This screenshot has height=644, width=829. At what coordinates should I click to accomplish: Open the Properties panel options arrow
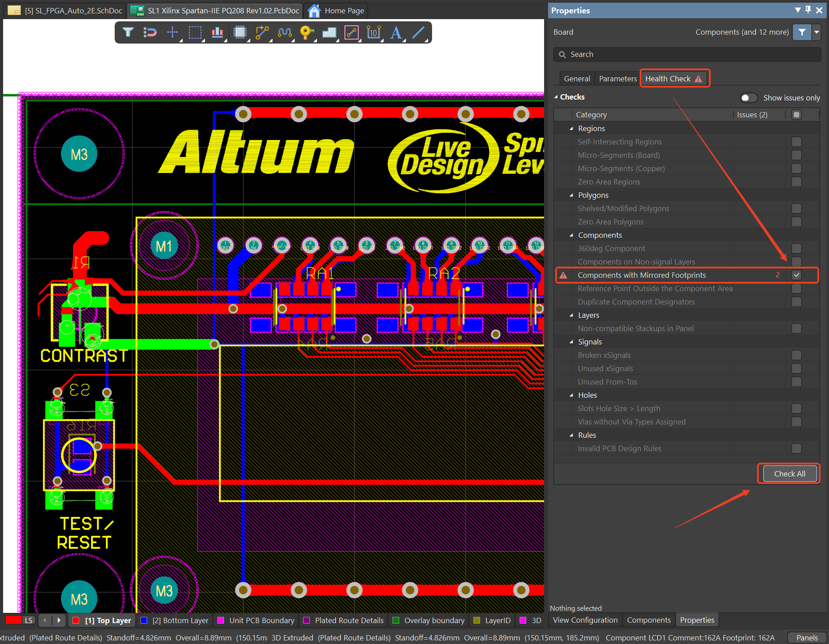pyautogui.click(x=798, y=10)
